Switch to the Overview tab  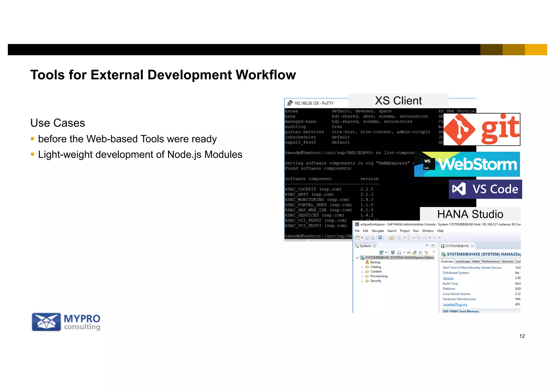pos(447,261)
